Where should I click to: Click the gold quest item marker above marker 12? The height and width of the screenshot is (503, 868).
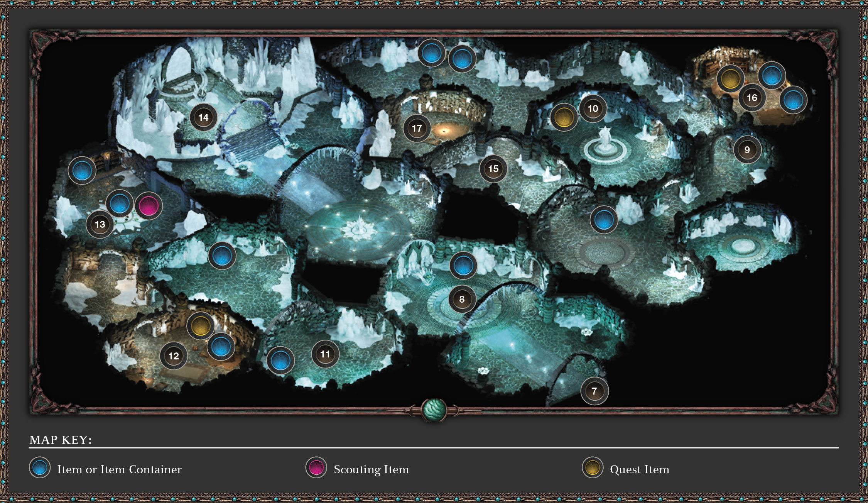pyautogui.click(x=201, y=326)
